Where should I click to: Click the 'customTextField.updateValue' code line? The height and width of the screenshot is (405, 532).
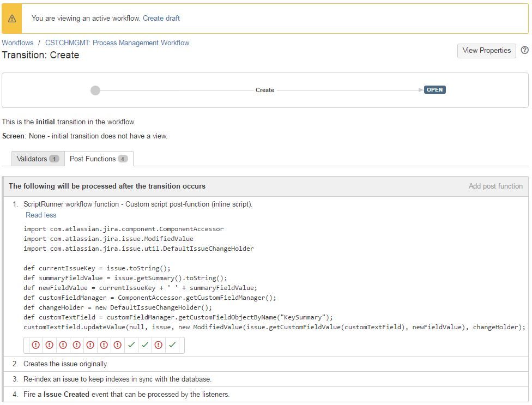274,327
